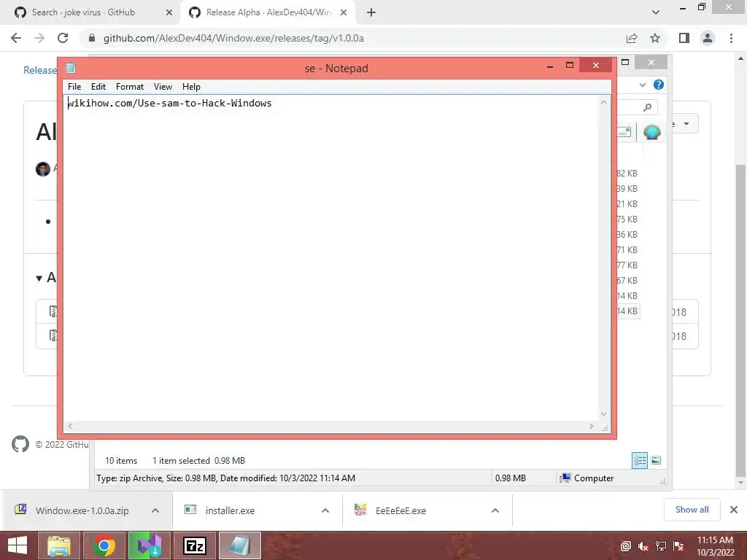This screenshot has height=560, width=747.
Task: Click the blue shell icon in Explorer
Action: (x=651, y=132)
